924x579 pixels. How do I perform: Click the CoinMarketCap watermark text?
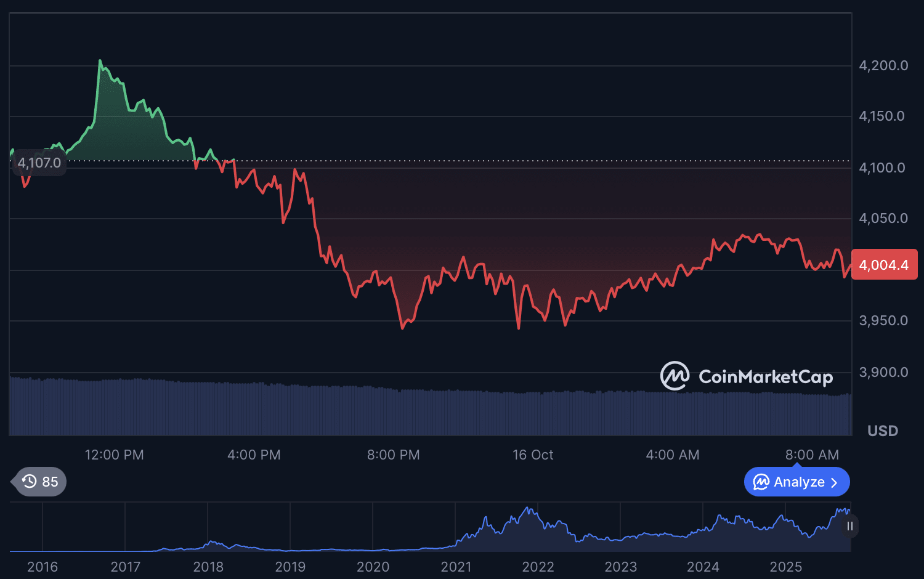pyautogui.click(x=766, y=376)
